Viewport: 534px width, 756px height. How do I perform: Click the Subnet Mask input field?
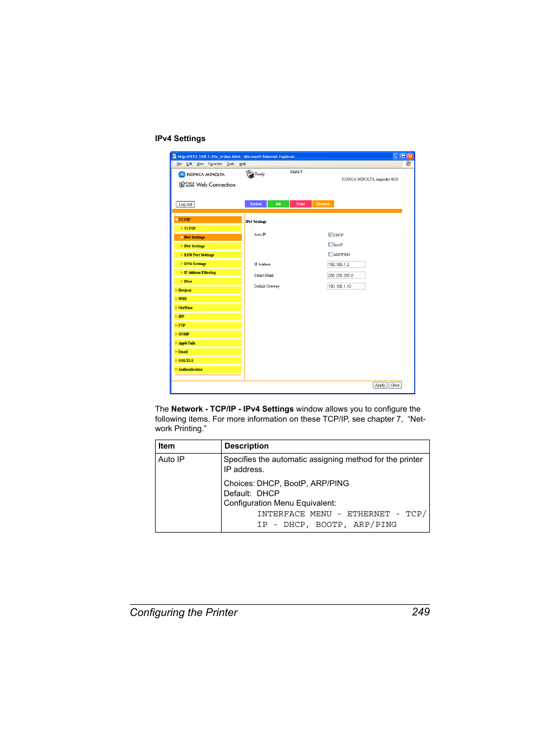click(x=346, y=276)
